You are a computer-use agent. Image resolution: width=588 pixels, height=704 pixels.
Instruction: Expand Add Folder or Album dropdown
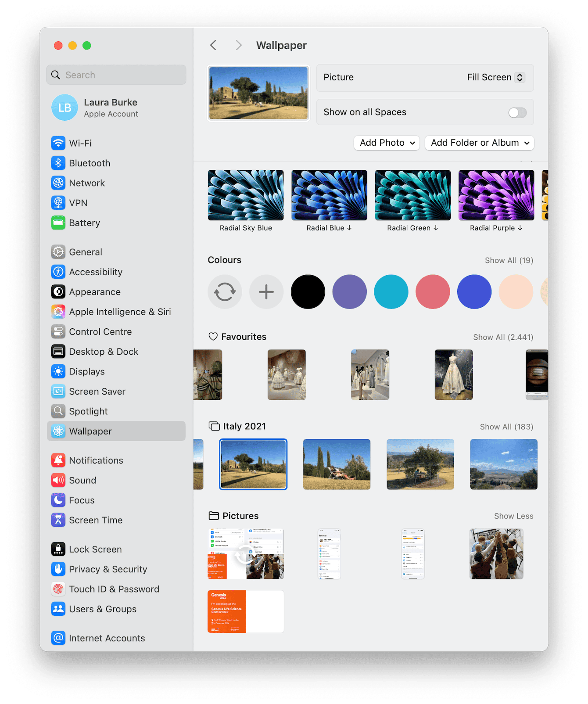(479, 143)
